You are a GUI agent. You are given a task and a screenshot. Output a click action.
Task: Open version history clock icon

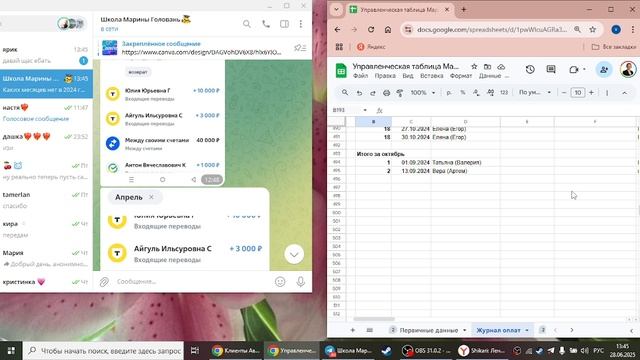click(x=530, y=69)
